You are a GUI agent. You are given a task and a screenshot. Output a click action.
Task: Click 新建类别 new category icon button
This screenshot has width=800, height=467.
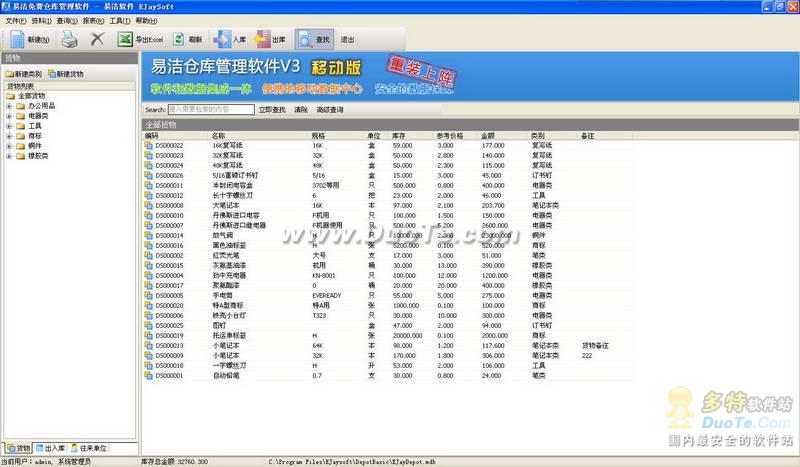coord(23,75)
